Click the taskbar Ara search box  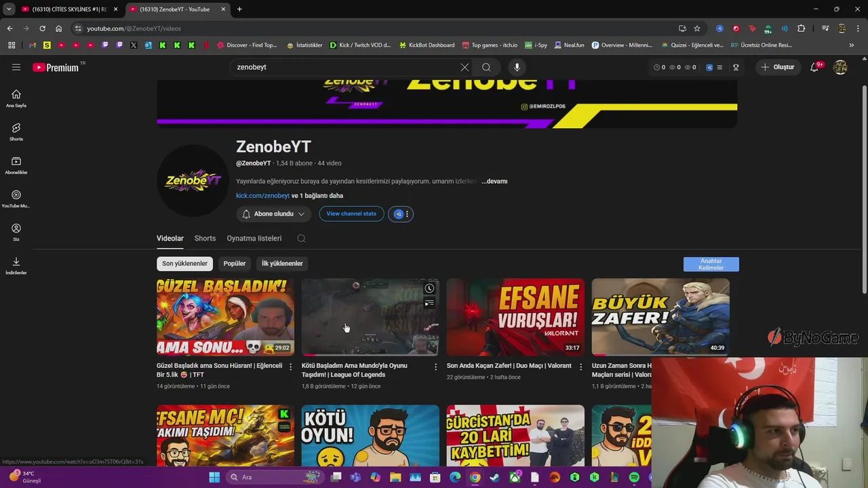tap(273, 477)
